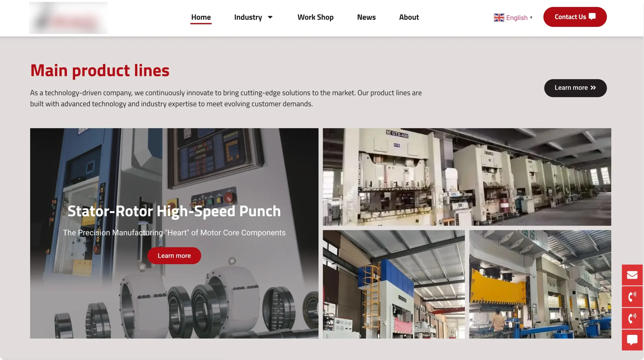Open GTX-400 press line photo
This screenshot has height=360, width=644.
467,177
